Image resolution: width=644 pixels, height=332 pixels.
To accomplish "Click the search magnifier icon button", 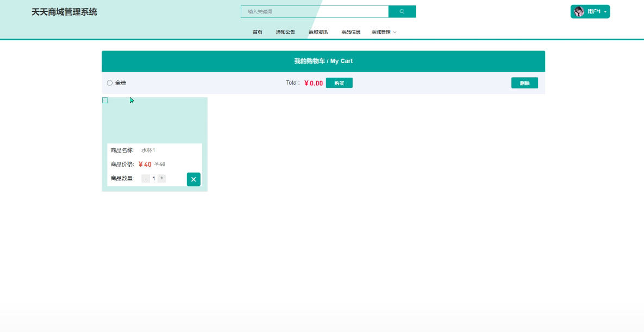I will (402, 11).
